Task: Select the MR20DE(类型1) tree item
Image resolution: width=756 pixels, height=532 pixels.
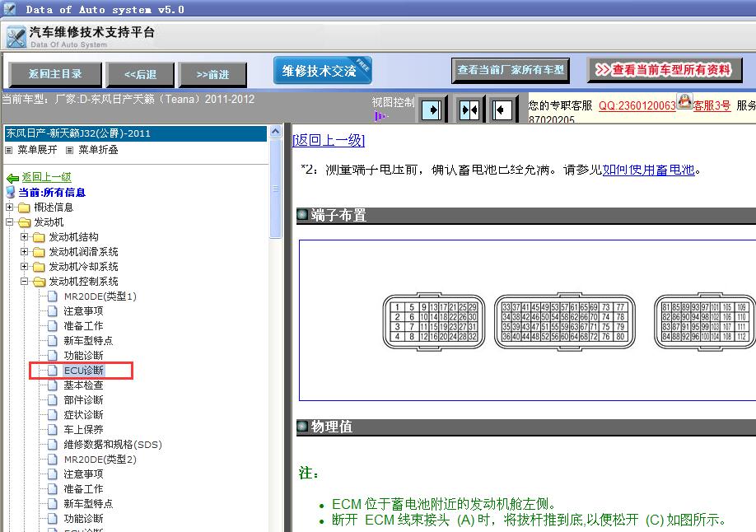Action: [x=100, y=296]
